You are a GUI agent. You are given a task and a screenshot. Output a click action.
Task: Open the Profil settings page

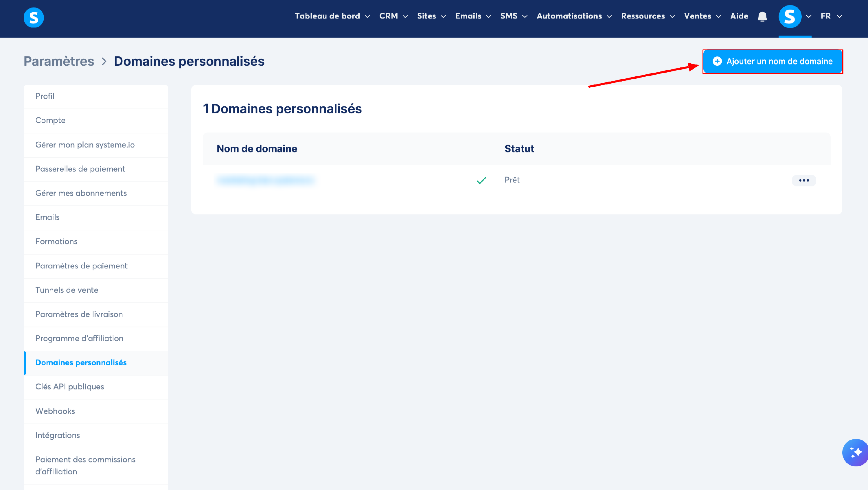[45, 96]
